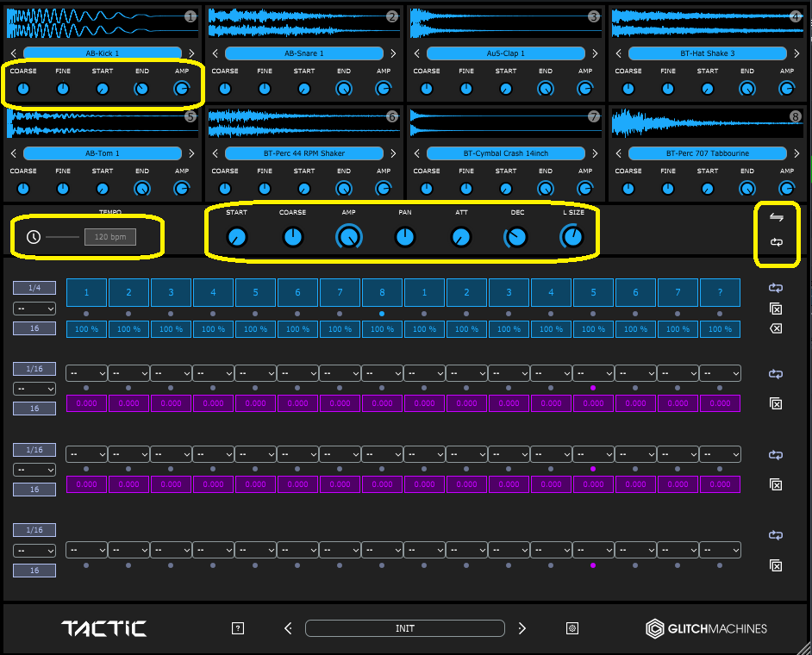Image resolution: width=812 pixels, height=655 pixels.
Task: Click the Glitchmachines logo
Action: 706,628
